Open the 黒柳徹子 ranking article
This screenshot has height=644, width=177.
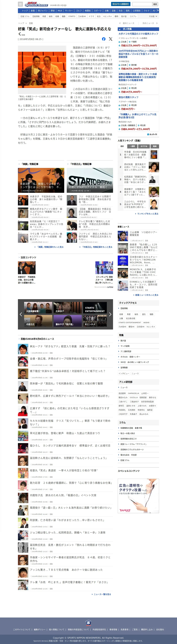pos(138,192)
